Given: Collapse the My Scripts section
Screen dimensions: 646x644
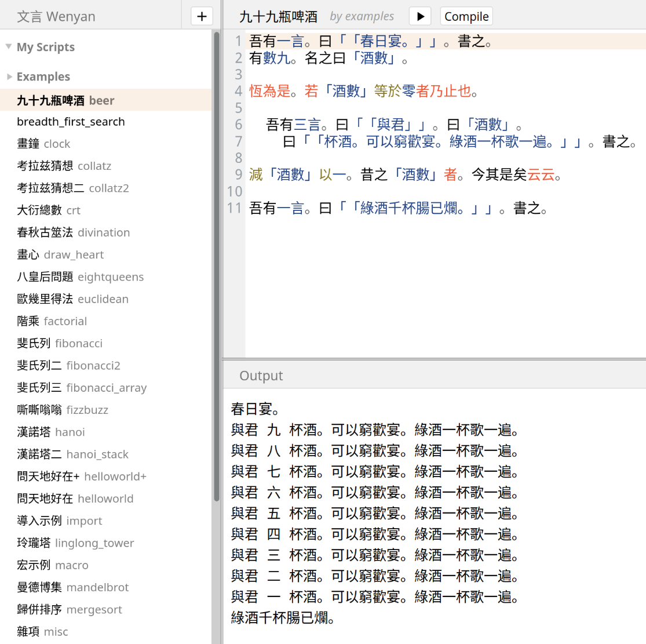Looking at the screenshot, I should [x=9, y=47].
